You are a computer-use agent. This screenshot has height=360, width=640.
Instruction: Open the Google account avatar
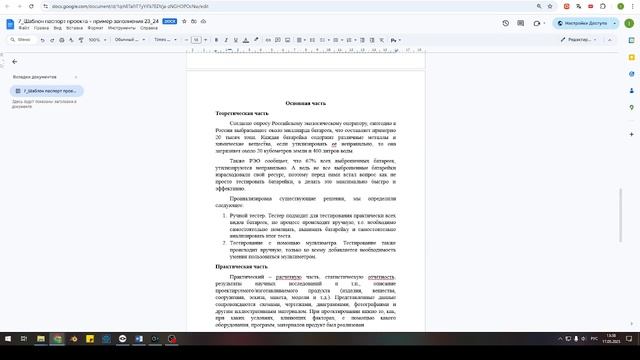629,23
